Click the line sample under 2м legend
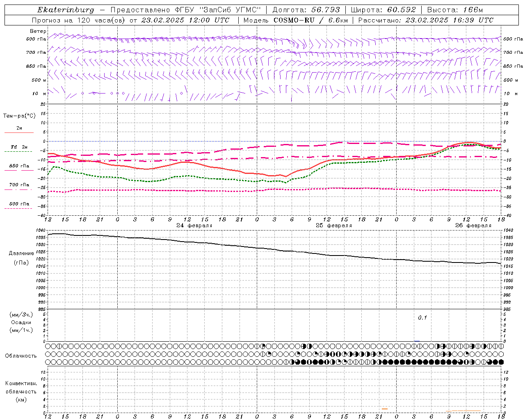525x420 pixels. tap(19, 132)
